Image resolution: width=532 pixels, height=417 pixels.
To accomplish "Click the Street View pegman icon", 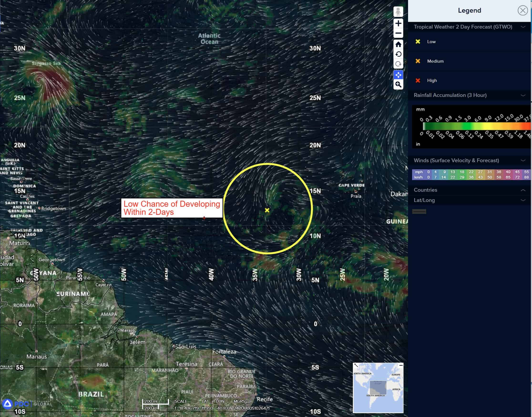I will [398, 12].
